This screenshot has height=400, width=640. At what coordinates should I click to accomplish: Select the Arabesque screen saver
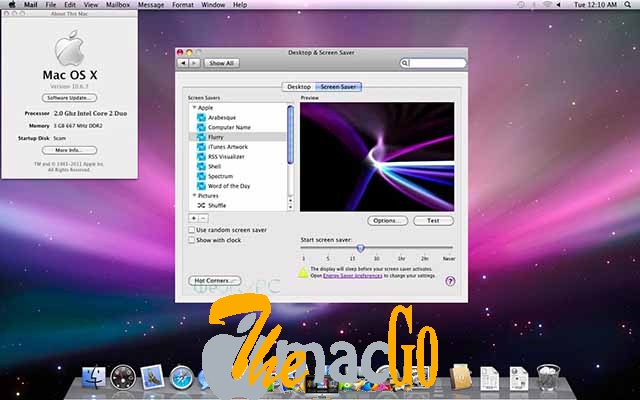(x=238, y=118)
